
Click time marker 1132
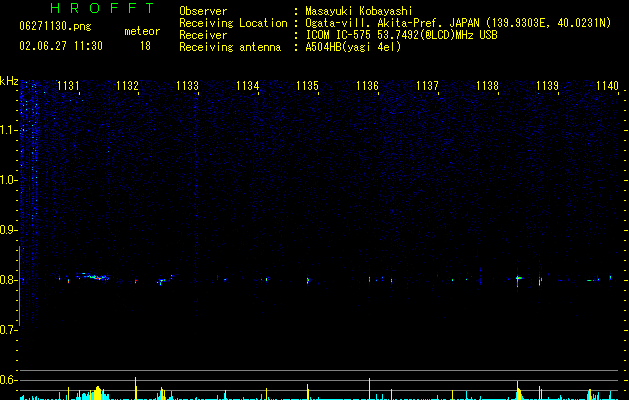(128, 86)
